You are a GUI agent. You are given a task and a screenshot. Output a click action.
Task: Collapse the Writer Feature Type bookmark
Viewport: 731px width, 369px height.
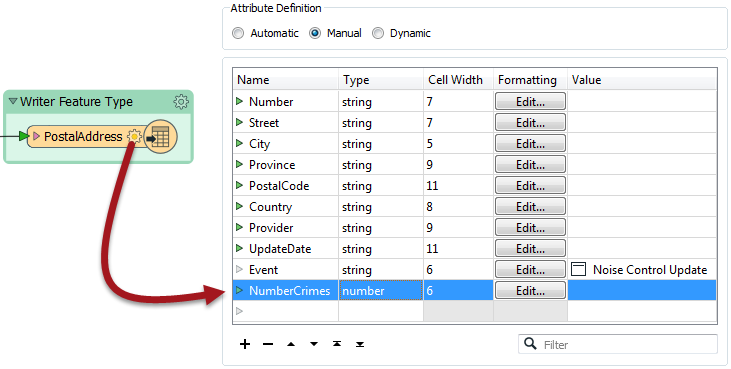pos(13,102)
